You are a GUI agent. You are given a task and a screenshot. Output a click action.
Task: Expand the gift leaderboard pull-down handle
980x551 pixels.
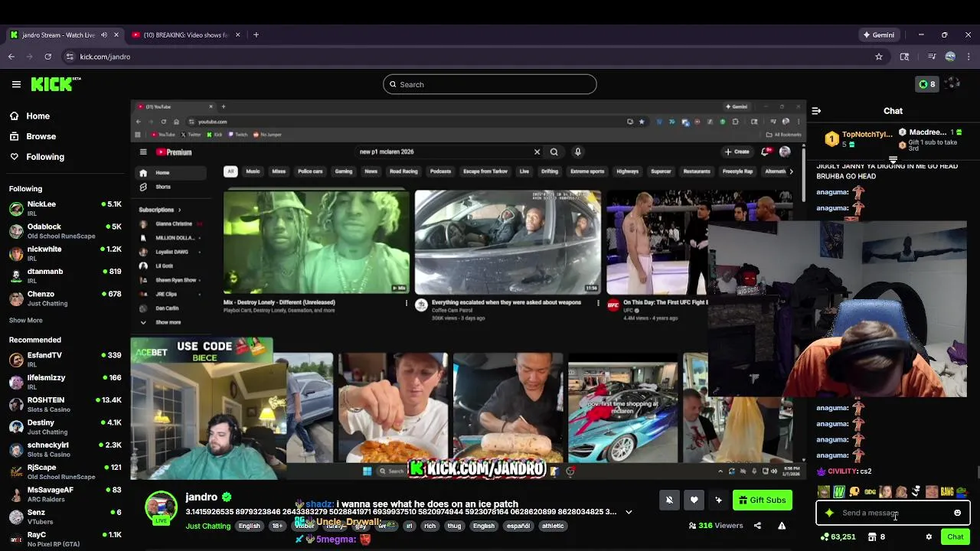(x=893, y=160)
